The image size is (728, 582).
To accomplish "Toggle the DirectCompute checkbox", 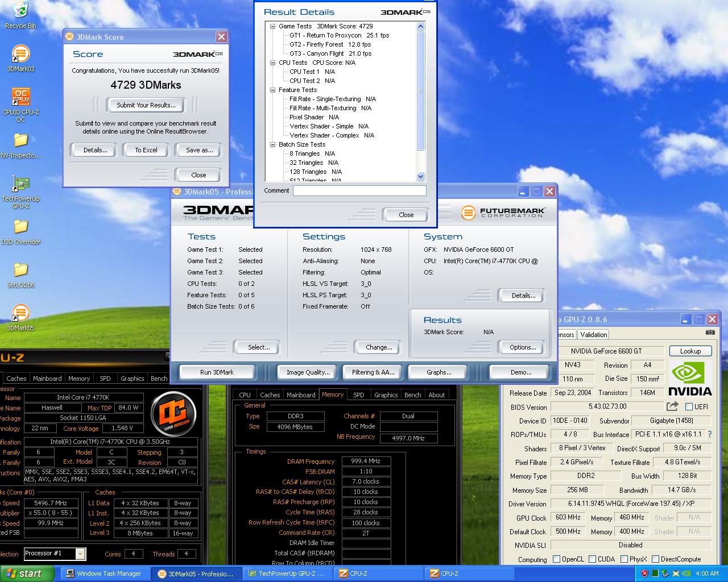I will coord(655,559).
